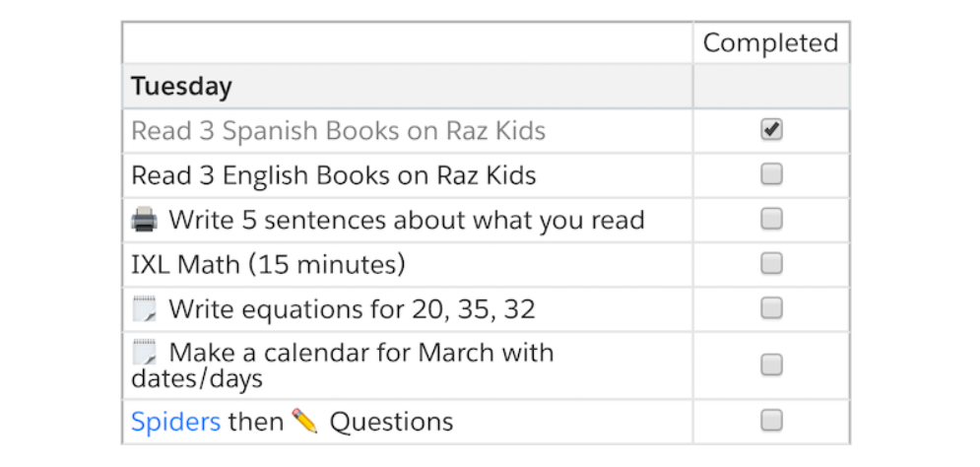
Task: Check the Spiders Questions row checkbox
Action: pos(771,420)
